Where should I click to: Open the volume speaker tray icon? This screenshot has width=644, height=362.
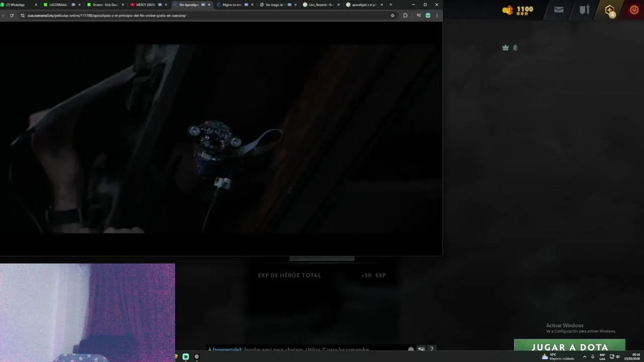[x=618, y=356]
